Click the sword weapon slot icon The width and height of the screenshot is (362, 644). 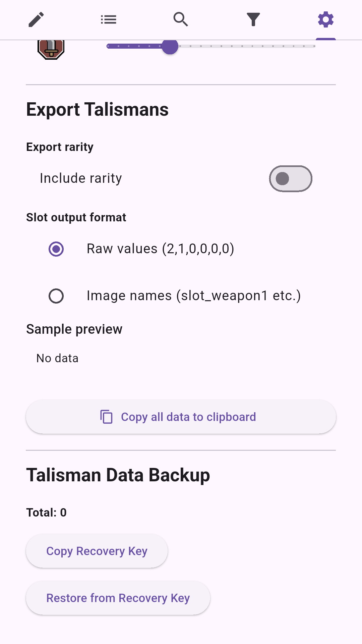pos(51,49)
